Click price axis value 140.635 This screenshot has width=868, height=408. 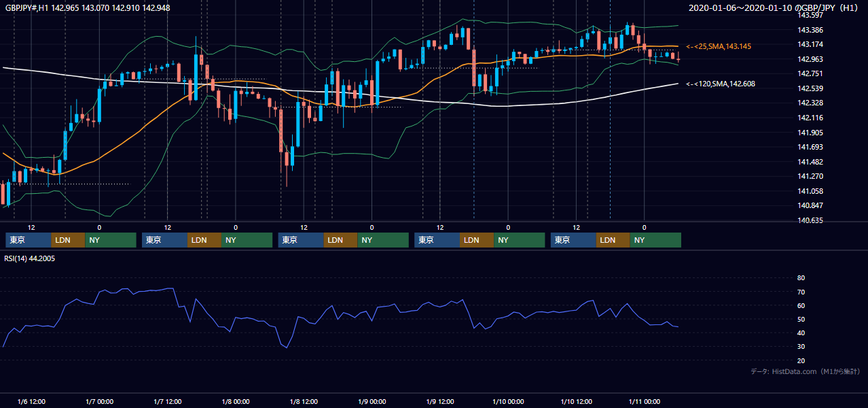point(810,220)
